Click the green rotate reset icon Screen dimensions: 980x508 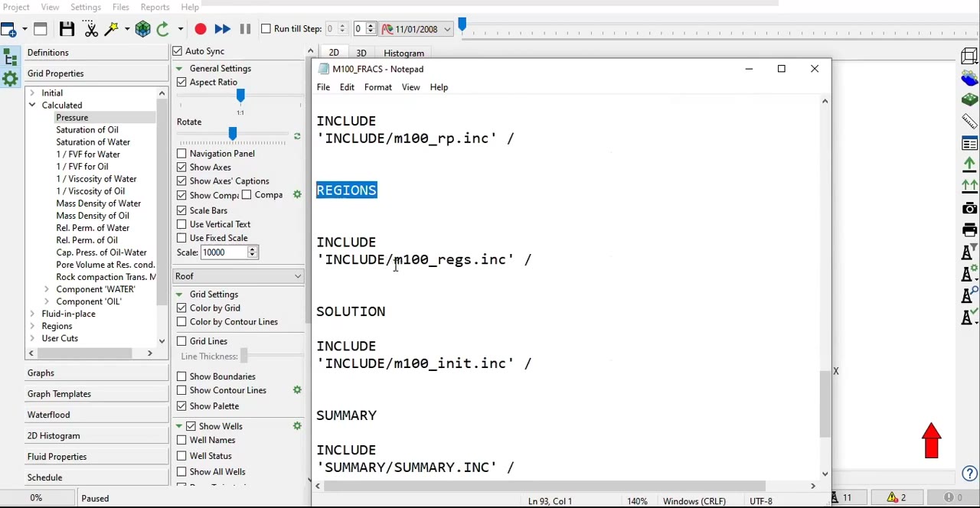(297, 137)
